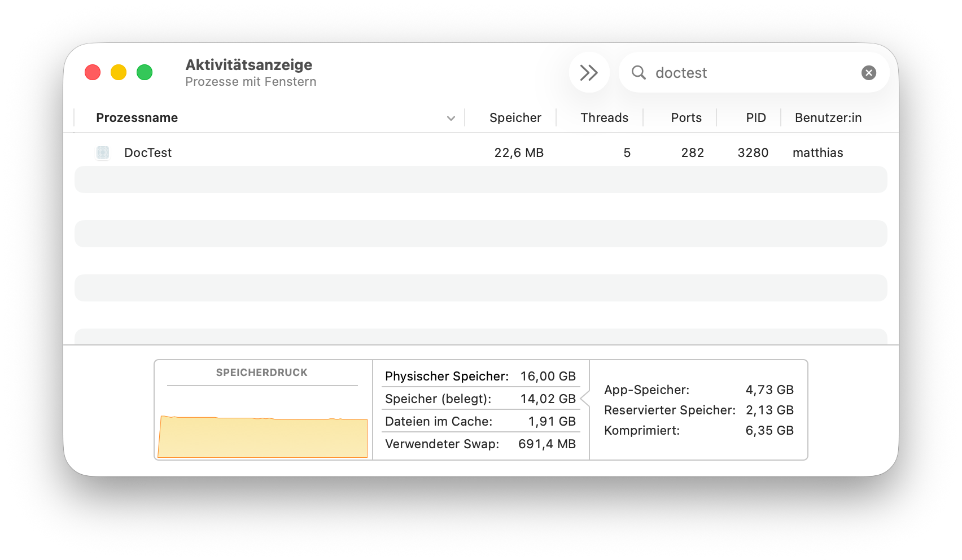Sort processes by Threads column
Viewport: 962px width, 560px height.
pos(604,117)
